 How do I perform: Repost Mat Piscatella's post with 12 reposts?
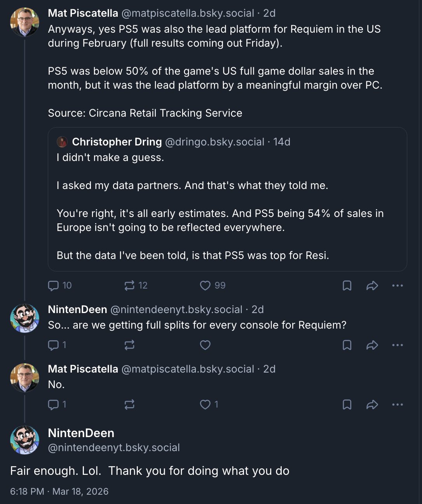[x=136, y=285]
